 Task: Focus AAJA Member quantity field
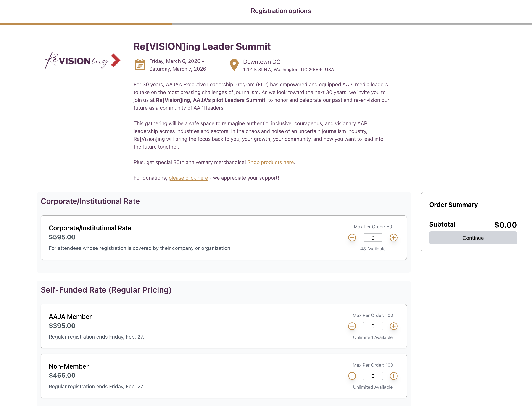(372, 326)
